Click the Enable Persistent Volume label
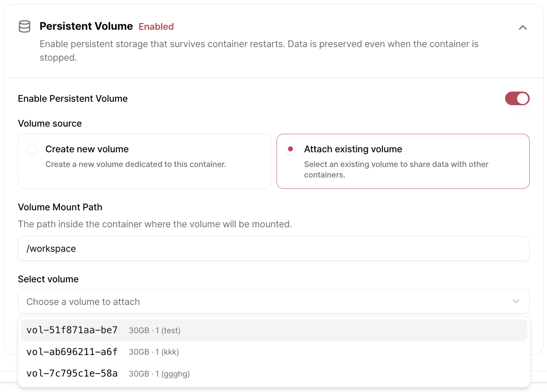 [73, 99]
